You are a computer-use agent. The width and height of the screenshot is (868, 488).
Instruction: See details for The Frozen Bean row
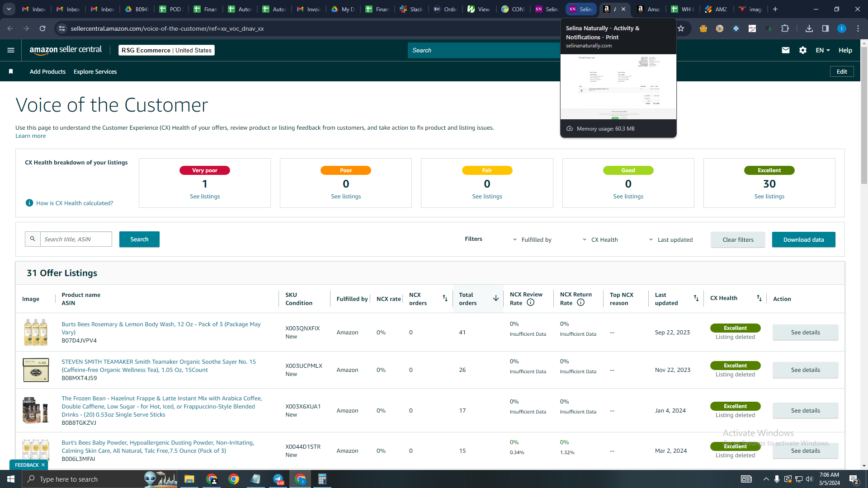(x=805, y=410)
